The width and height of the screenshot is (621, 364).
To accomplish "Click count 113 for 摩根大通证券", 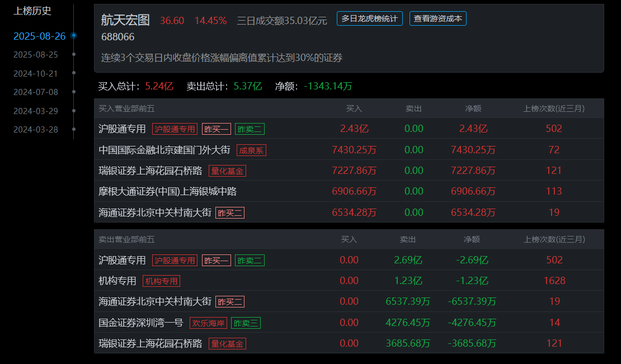I will point(554,191).
